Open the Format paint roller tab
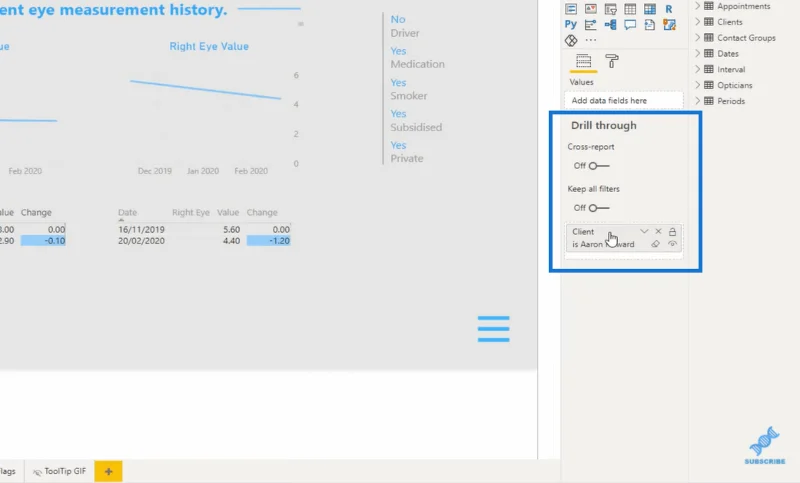Screen dimensions: 800x483 [612, 61]
